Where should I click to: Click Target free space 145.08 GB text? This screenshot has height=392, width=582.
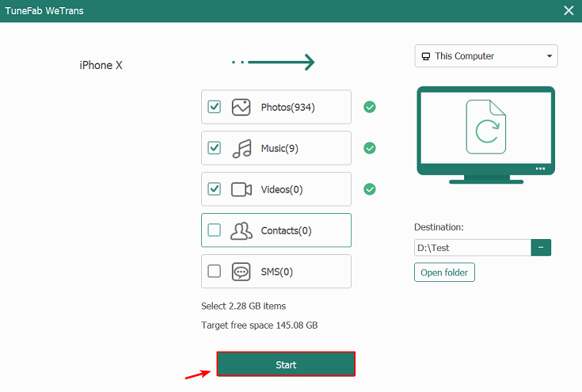(x=260, y=325)
